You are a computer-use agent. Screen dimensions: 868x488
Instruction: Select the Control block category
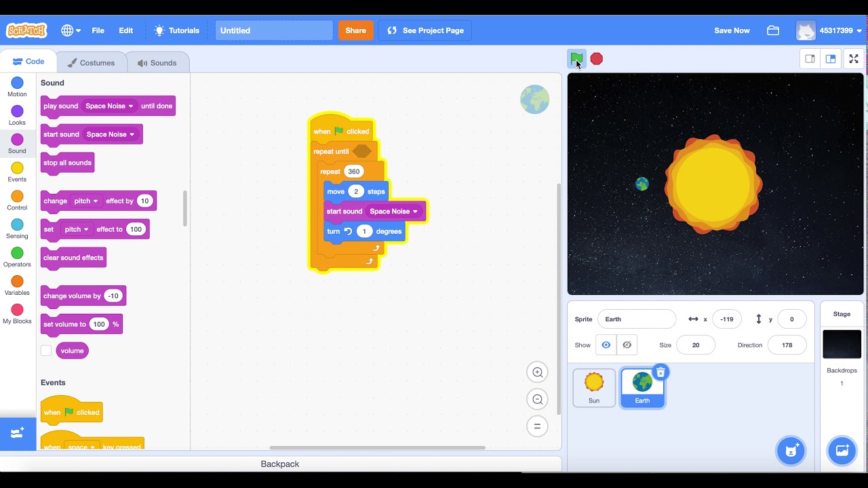click(x=17, y=201)
